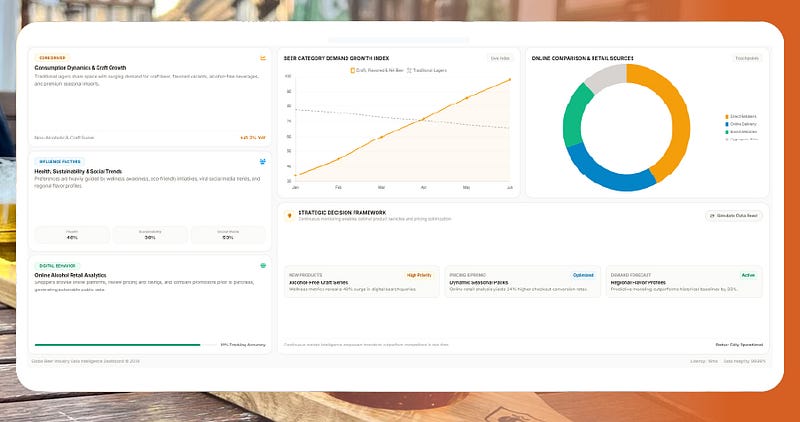Click the operational status text in framework footer
The width and height of the screenshot is (800, 422).
pyautogui.click(x=739, y=345)
